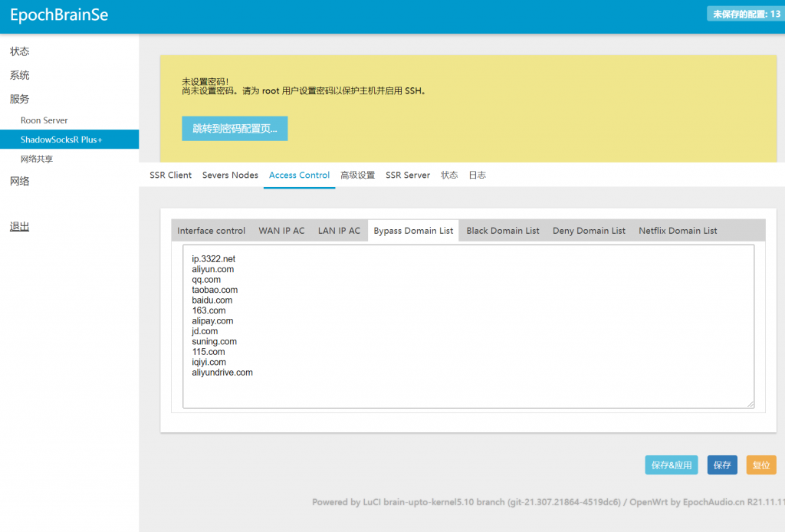Open the 网络 sidebar menu
Image resolution: width=785 pixels, height=532 pixels.
point(19,181)
